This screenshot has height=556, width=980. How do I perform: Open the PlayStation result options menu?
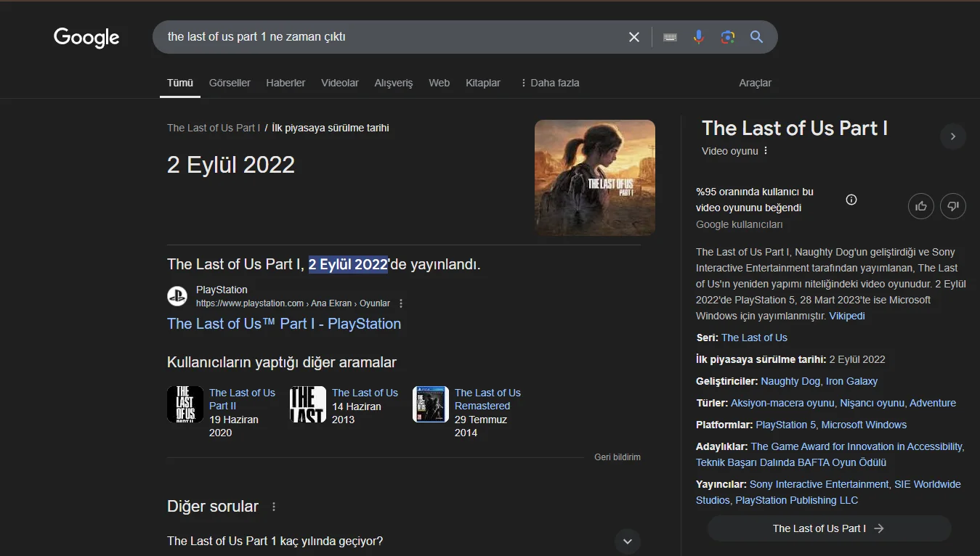point(401,303)
